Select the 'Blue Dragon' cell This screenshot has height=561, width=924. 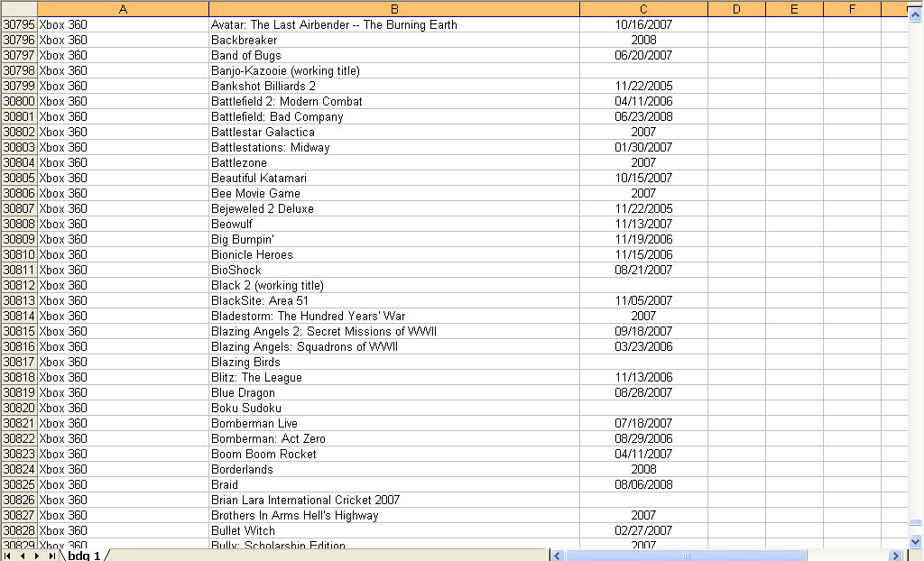pyautogui.click(x=394, y=392)
